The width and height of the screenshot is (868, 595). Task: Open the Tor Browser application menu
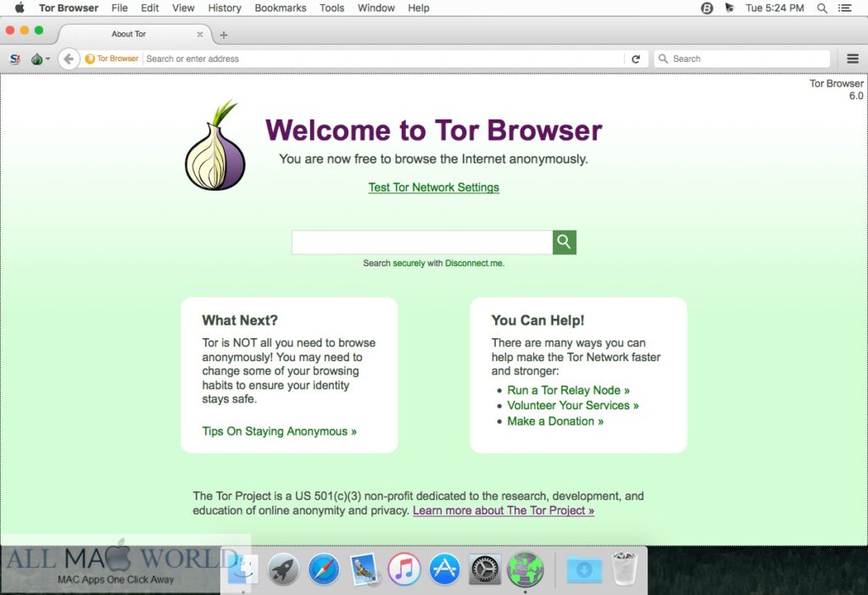(x=69, y=8)
